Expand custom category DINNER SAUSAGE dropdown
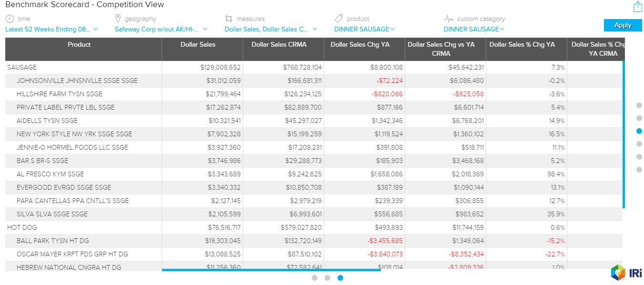Image resolution: width=644 pixels, height=285 pixels. (x=474, y=29)
